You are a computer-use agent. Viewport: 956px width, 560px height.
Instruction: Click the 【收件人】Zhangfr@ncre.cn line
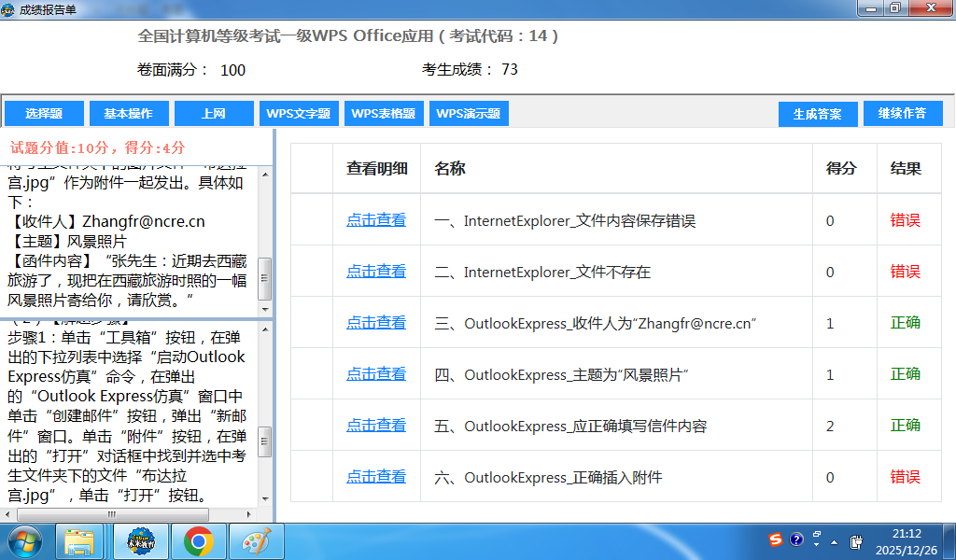pyautogui.click(x=106, y=221)
